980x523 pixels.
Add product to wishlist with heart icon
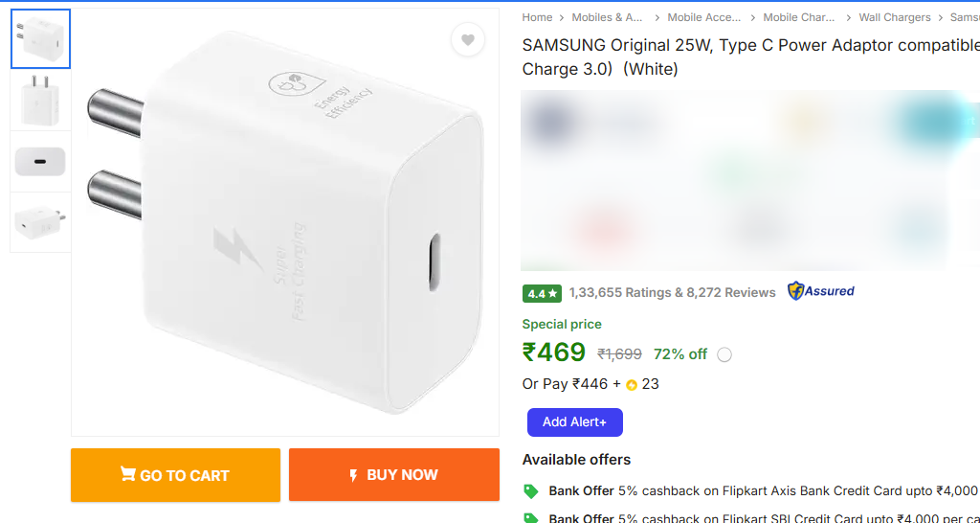(467, 40)
